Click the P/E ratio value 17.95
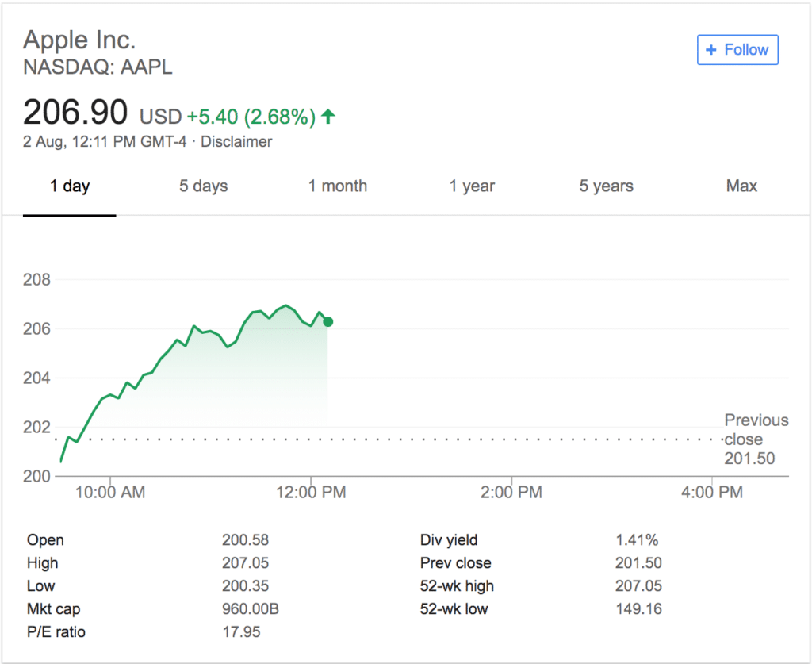The height and width of the screenshot is (664, 812). click(241, 632)
